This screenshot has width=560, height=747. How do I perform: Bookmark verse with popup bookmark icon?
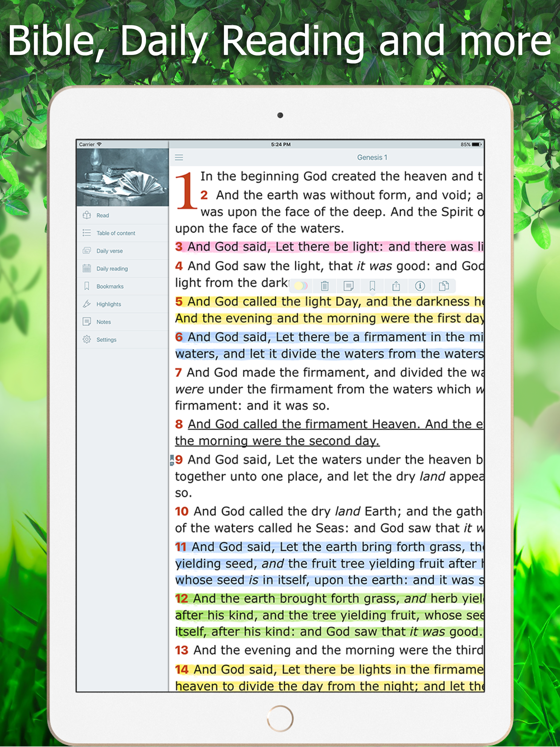[372, 286]
